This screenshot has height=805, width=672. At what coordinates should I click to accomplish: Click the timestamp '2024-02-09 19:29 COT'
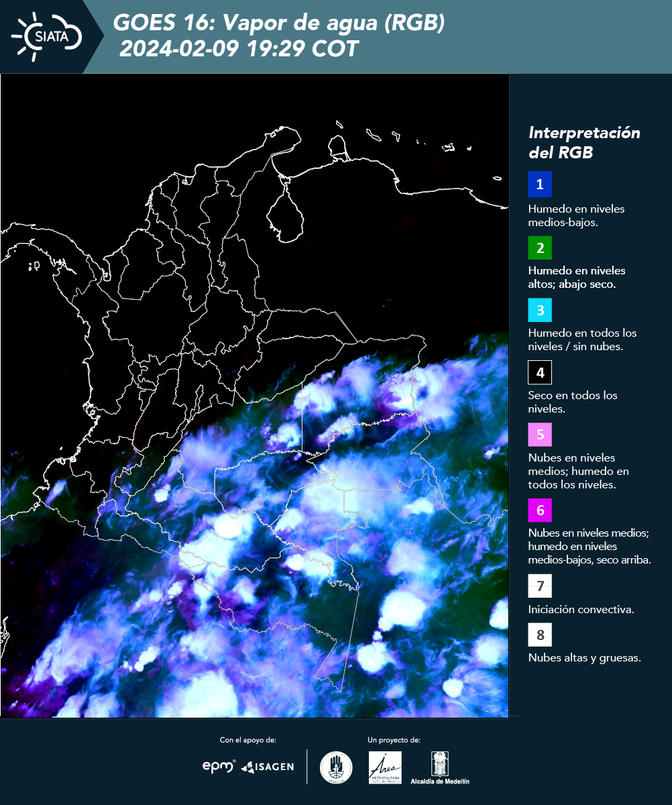(239, 49)
